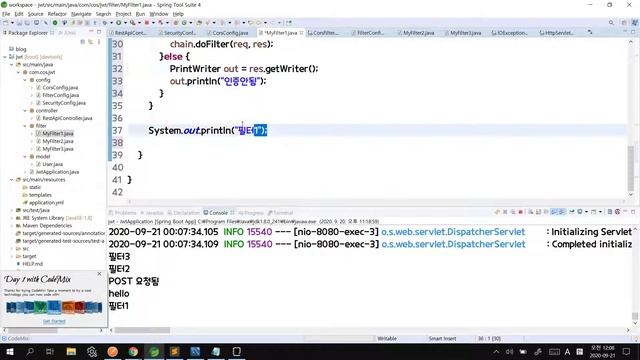This screenshot has height=360, width=640.
Task: Click the console horizontal scrollbar thumb
Action: (142, 330)
